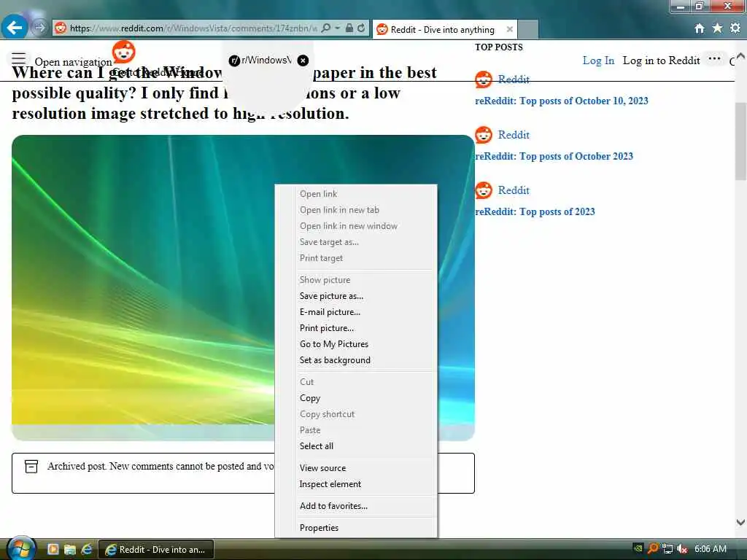Image resolution: width=747 pixels, height=560 pixels.
Task: Click the page scroll down arrow
Action: tap(741, 522)
